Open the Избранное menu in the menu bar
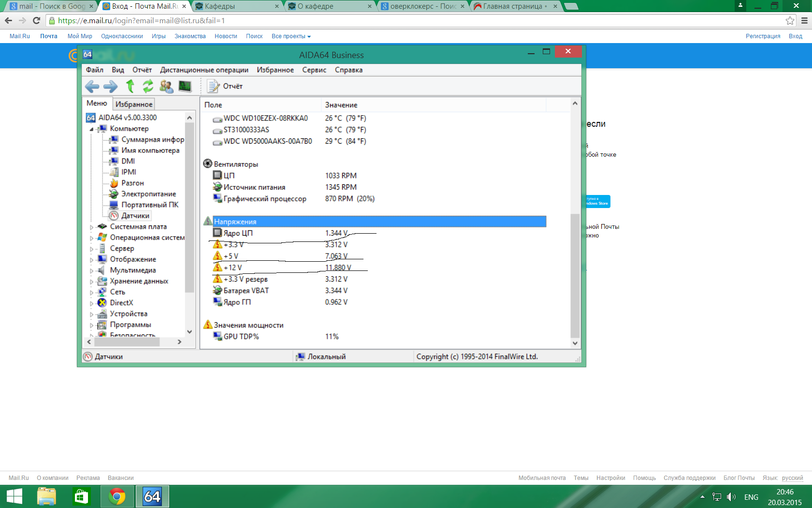The image size is (812, 508). (x=275, y=70)
